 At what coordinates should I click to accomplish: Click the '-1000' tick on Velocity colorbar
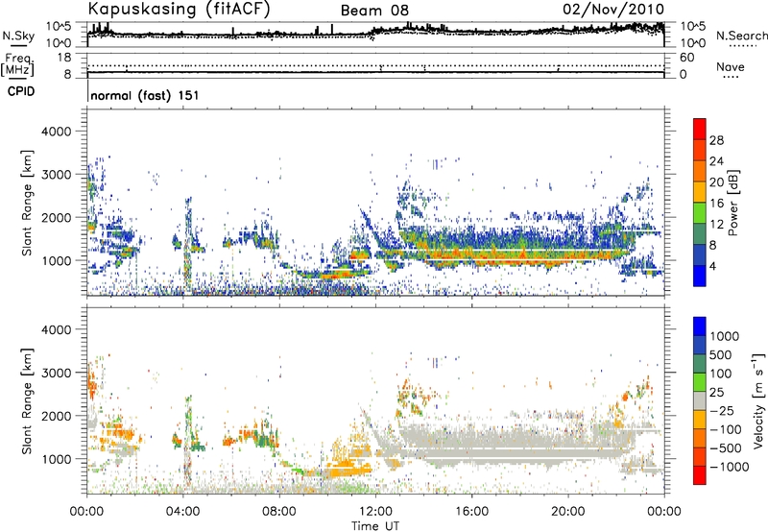click(729, 467)
